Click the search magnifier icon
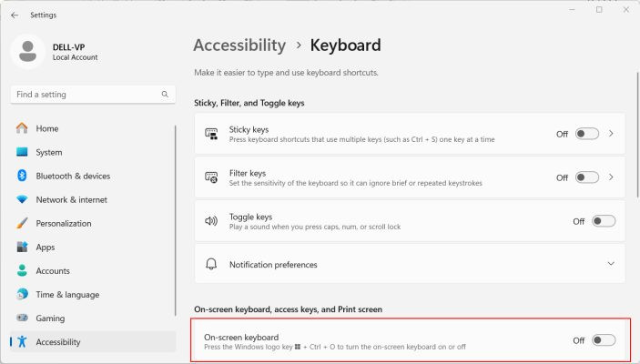 [165, 95]
